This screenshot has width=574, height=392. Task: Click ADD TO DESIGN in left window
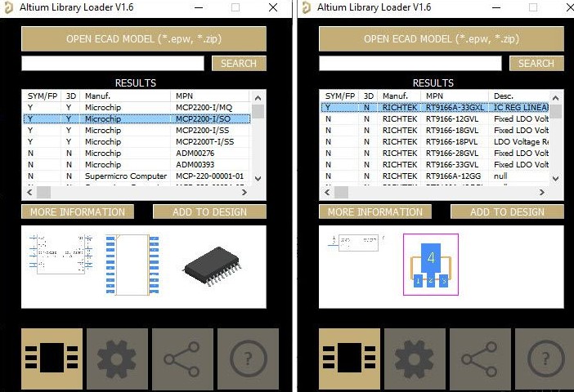click(x=210, y=212)
